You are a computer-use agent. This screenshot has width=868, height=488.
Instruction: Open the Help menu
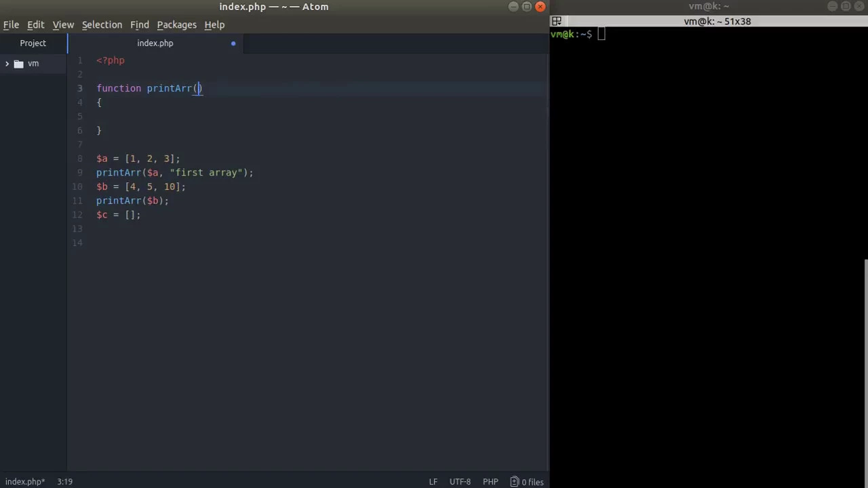(x=214, y=24)
